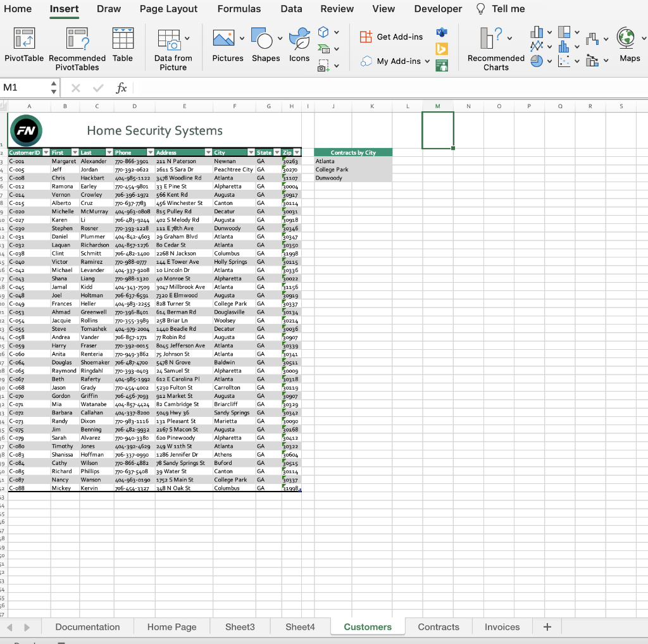Click the Get Add-ins button
Screen dimensions: 648x644
pyautogui.click(x=391, y=37)
